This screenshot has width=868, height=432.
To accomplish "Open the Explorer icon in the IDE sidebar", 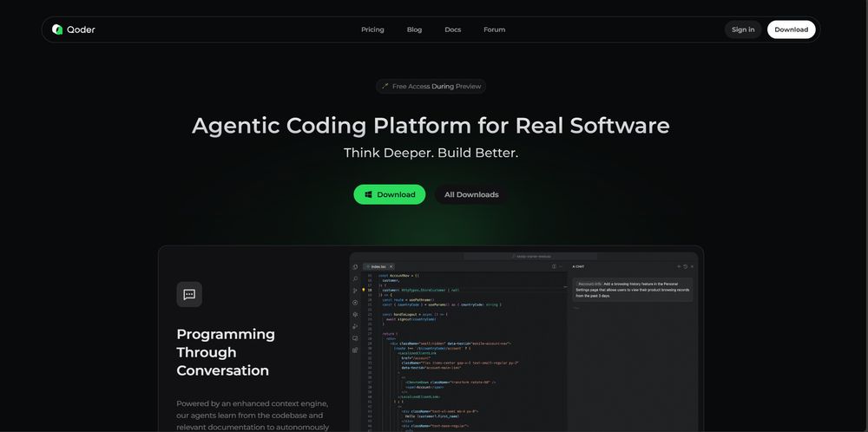I will click(x=355, y=267).
